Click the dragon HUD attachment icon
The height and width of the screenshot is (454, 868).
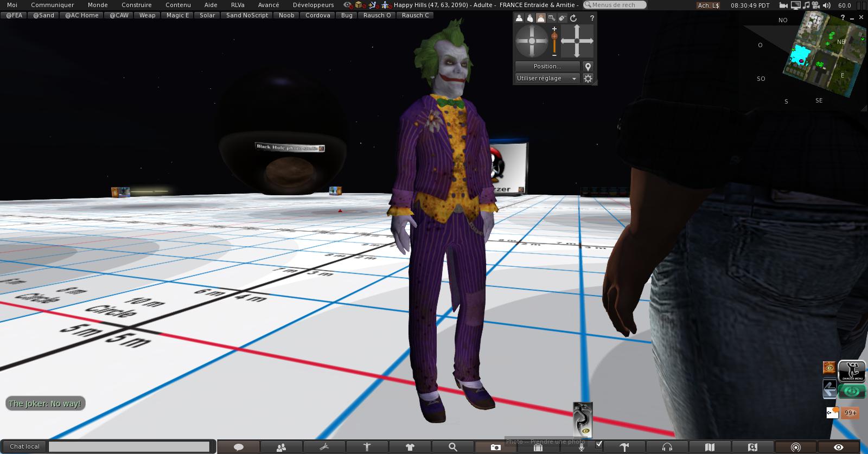(x=583, y=419)
